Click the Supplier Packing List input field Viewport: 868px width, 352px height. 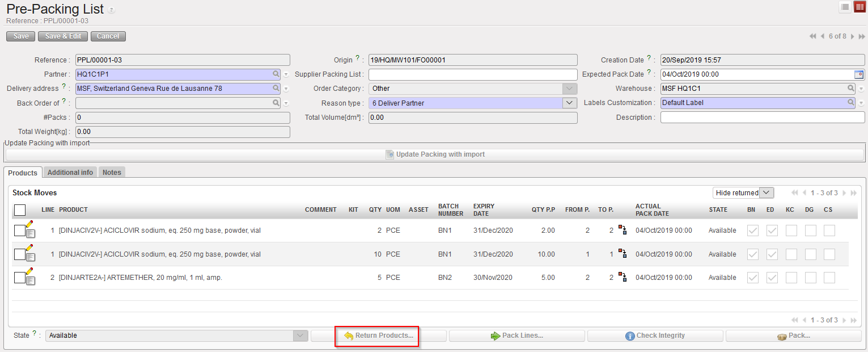click(x=472, y=74)
